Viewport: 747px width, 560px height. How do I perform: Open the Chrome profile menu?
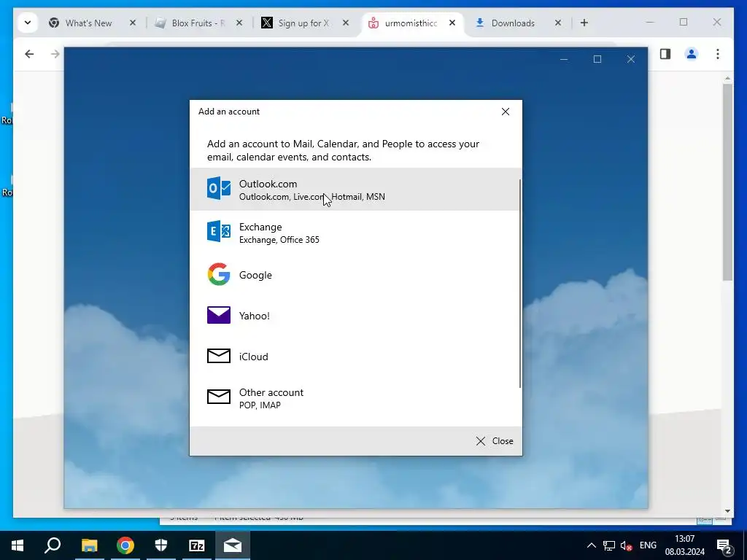pyautogui.click(x=692, y=54)
